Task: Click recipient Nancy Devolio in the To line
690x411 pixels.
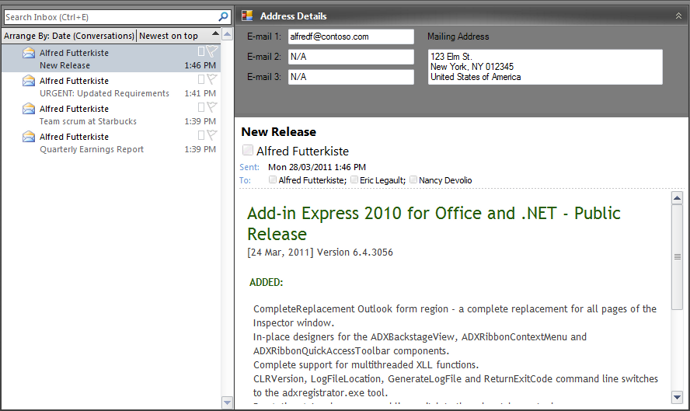Action: tap(445, 180)
